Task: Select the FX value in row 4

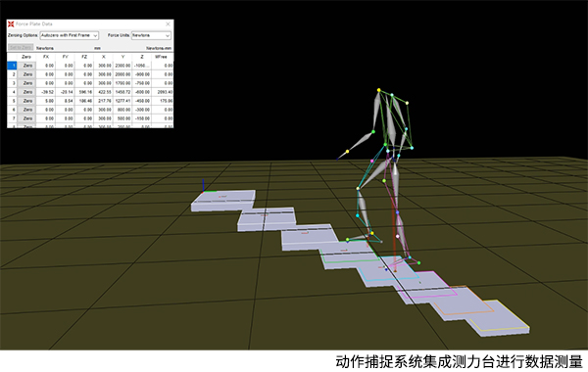Action: [46, 92]
